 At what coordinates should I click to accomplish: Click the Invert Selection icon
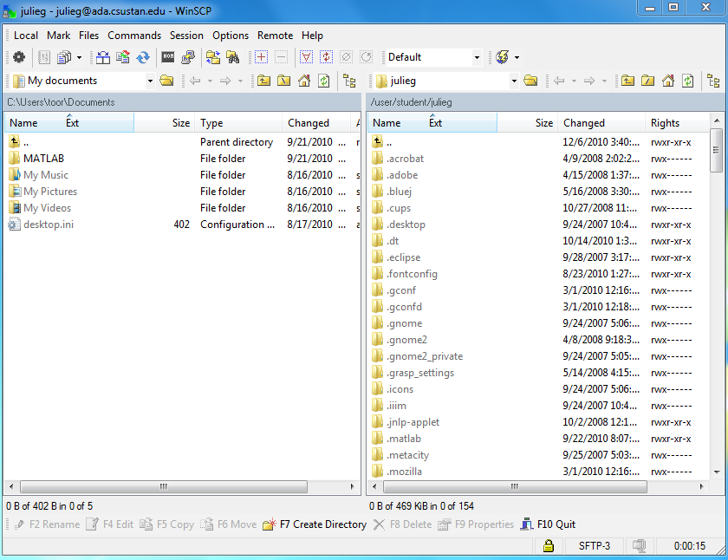[x=327, y=57]
